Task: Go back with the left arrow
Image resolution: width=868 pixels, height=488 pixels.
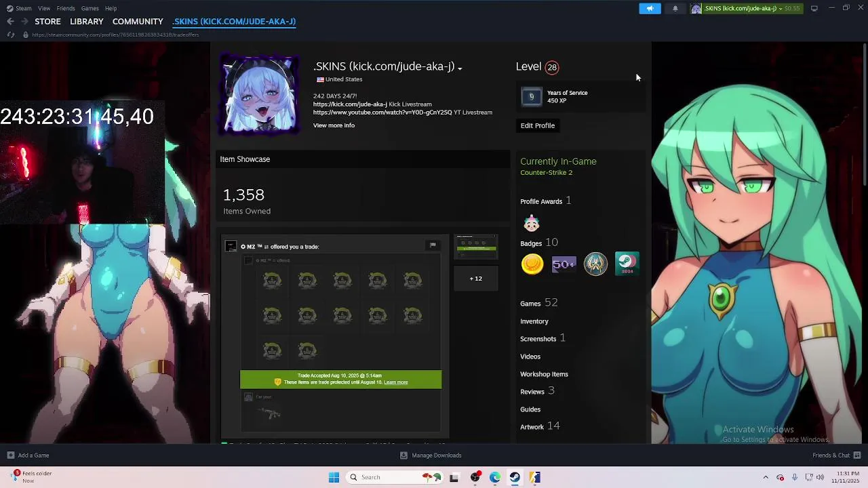Action: tap(10, 22)
